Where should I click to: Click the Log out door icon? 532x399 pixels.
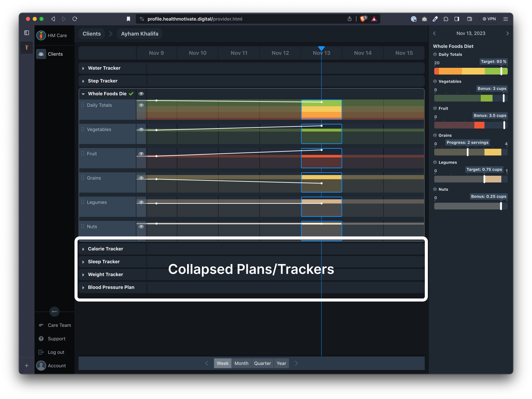[x=41, y=352]
